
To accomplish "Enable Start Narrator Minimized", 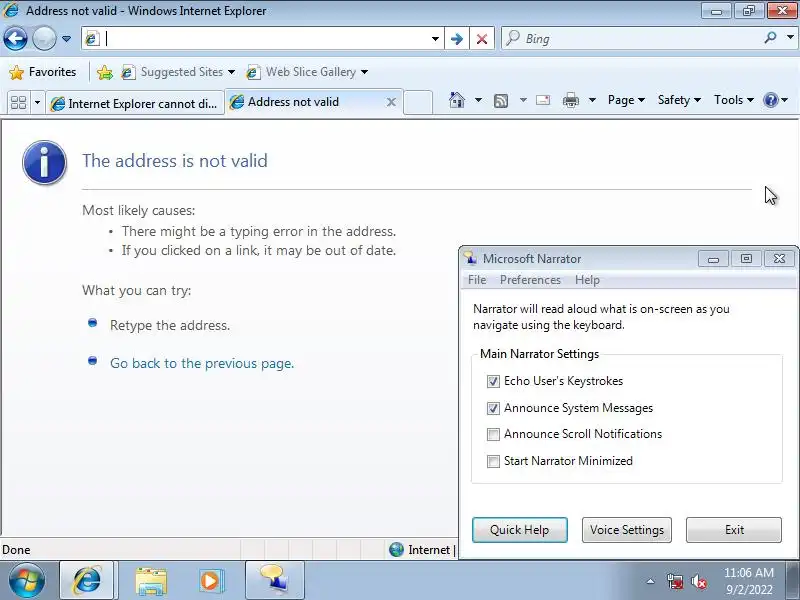I will click(493, 462).
